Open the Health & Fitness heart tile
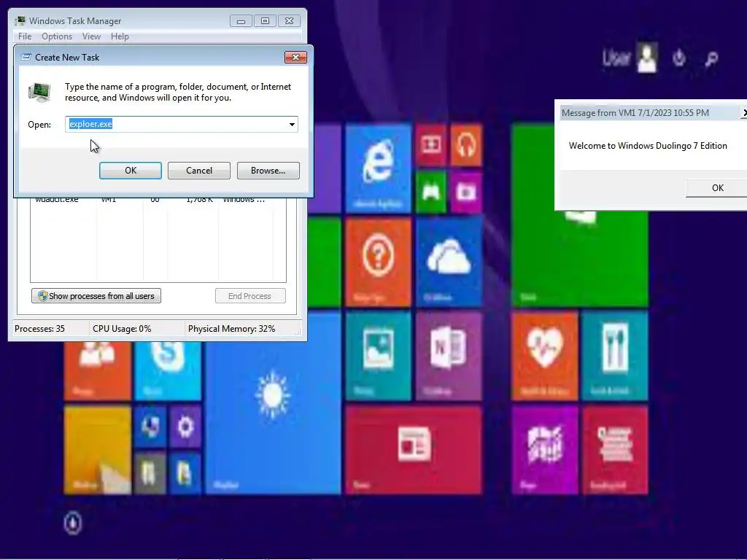747x560 pixels. (544, 356)
